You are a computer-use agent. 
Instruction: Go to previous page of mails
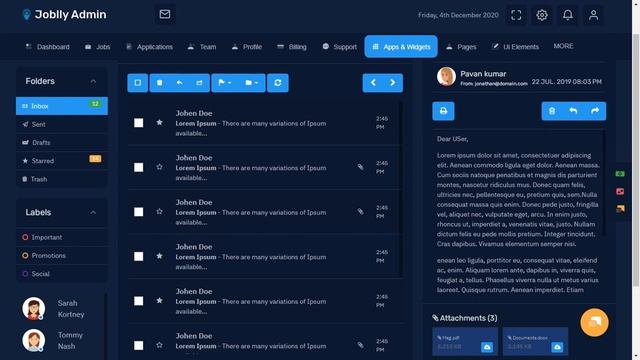pyautogui.click(x=373, y=83)
